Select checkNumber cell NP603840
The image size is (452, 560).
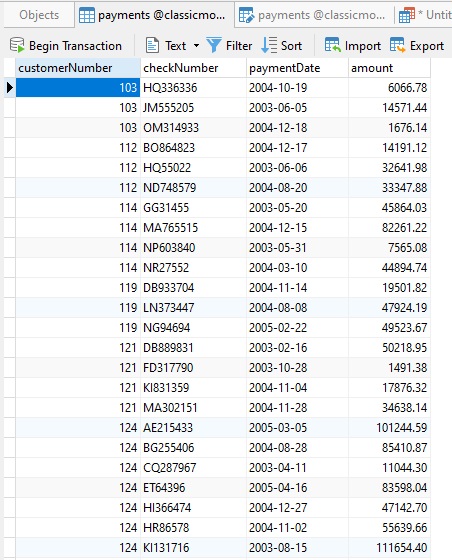point(193,248)
